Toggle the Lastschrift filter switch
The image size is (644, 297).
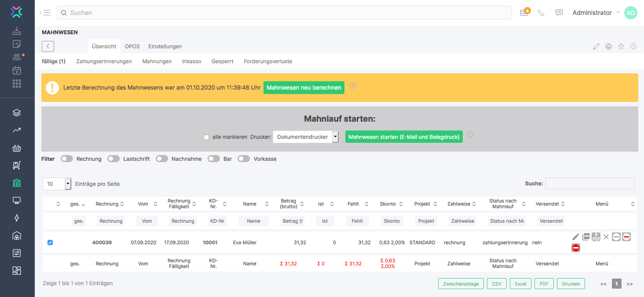113,159
